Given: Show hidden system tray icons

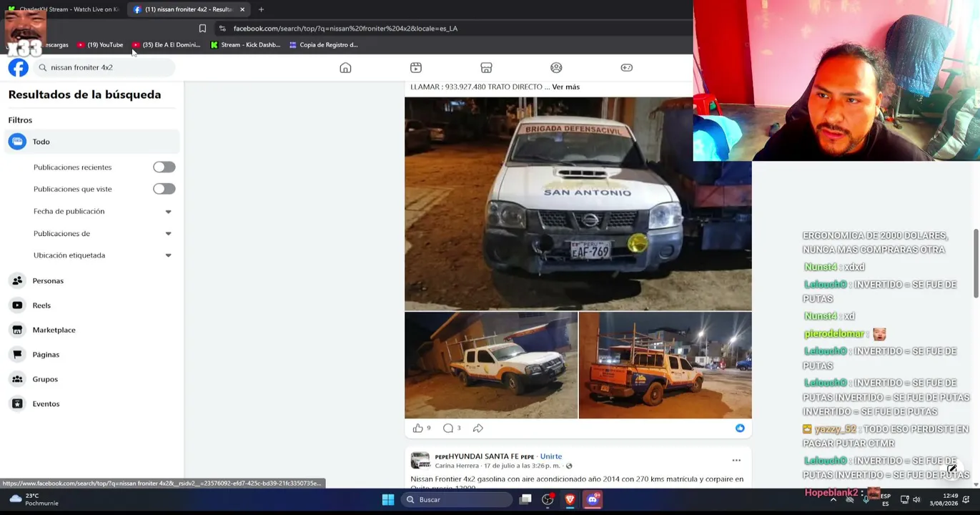Looking at the screenshot, I should (833, 499).
